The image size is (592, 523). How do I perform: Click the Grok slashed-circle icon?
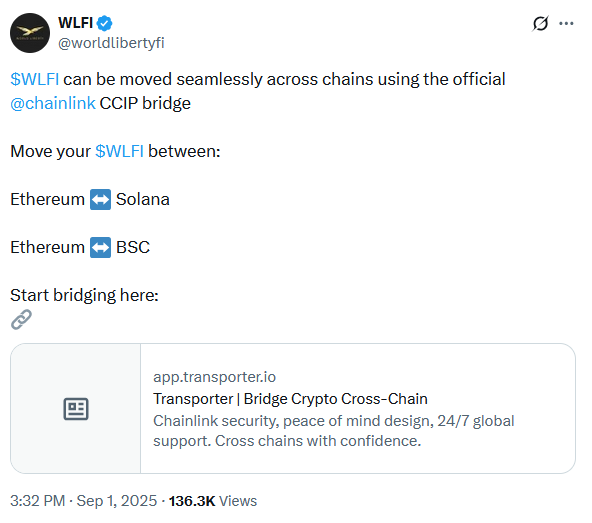(x=540, y=23)
